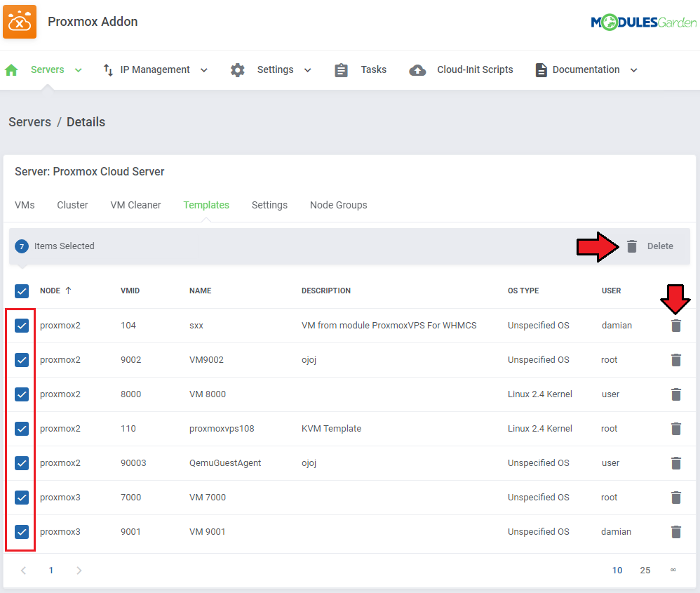This screenshot has width=700, height=593.
Task: Uncheck the row for VMID 9002
Action: pos(22,360)
